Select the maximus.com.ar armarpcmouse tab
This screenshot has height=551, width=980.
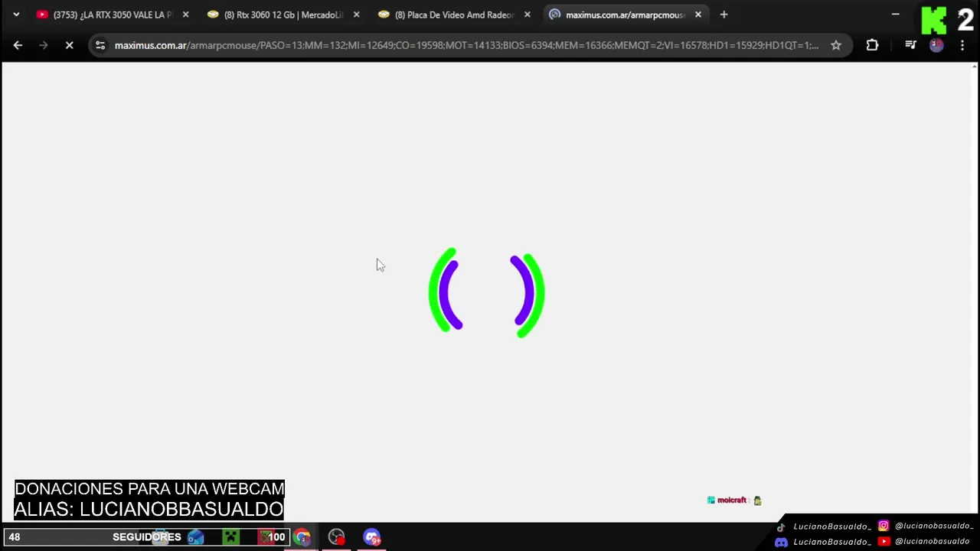625,15
